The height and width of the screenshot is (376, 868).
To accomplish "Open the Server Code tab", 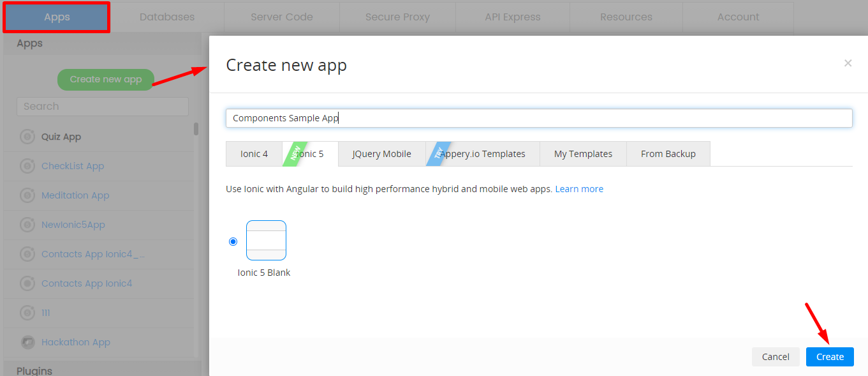I will (x=282, y=17).
